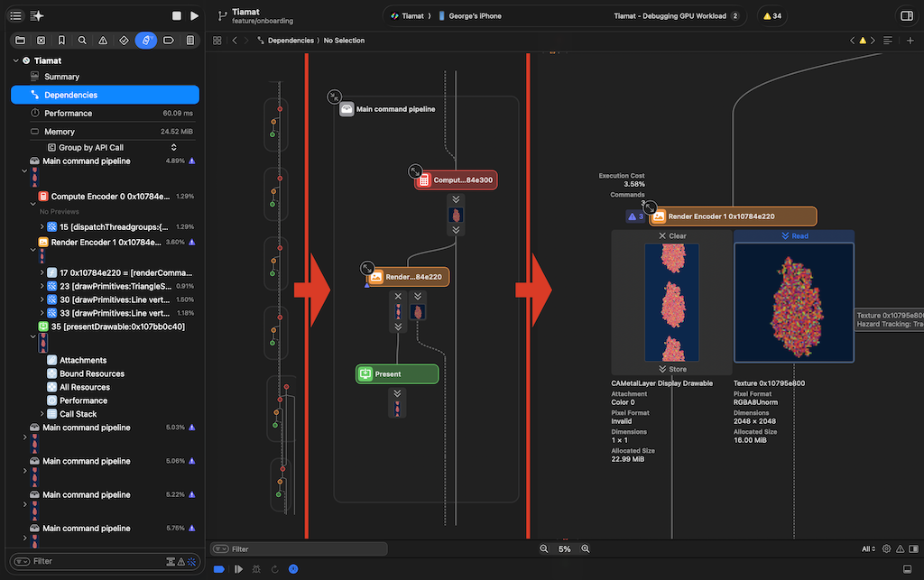Image resolution: width=924 pixels, height=580 pixels.
Task: Select Summary in the navigator
Action: coord(61,77)
